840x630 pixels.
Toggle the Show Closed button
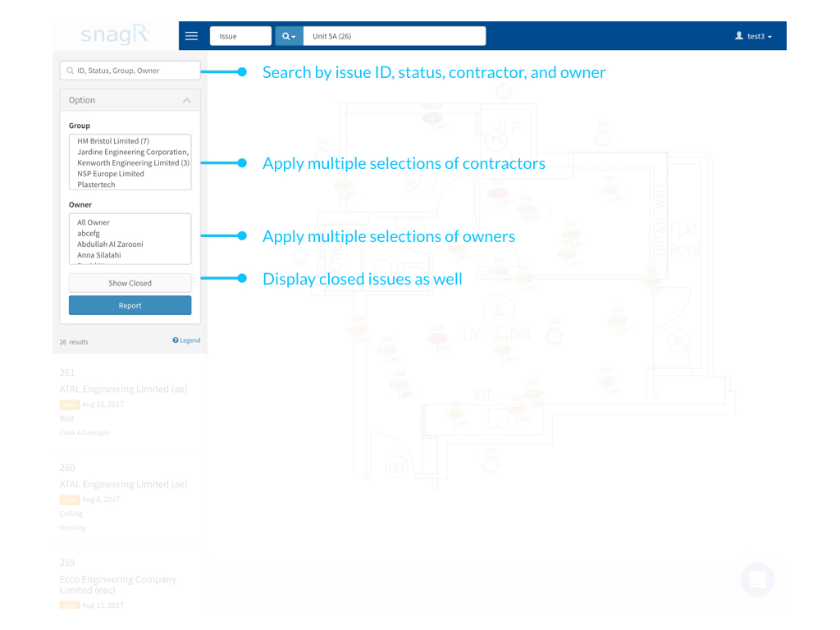pyautogui.click(x=130, y=283)
